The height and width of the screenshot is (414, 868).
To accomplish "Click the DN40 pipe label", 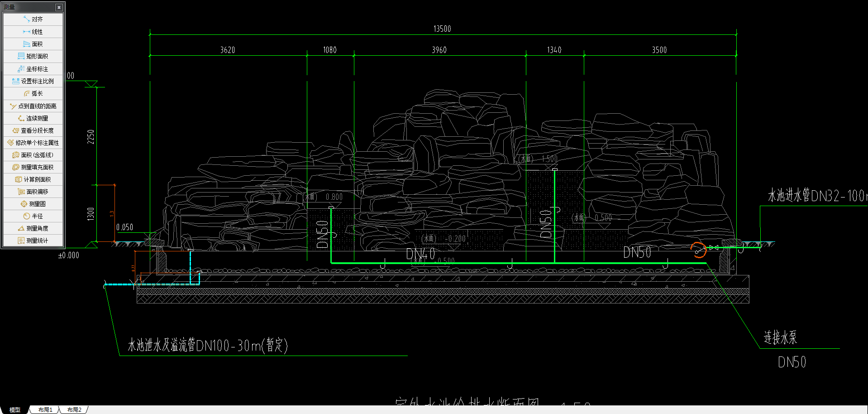I will point(421,254).
